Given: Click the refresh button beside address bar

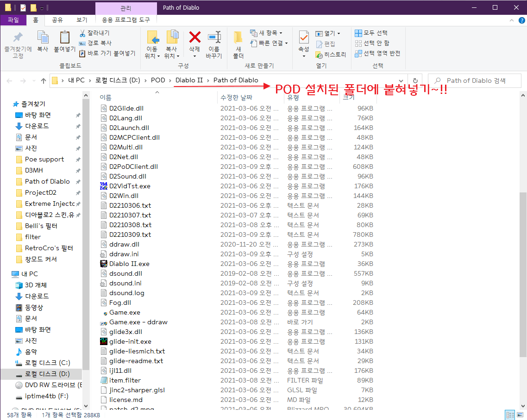Looking at the screenshot, I should [415, 80].
